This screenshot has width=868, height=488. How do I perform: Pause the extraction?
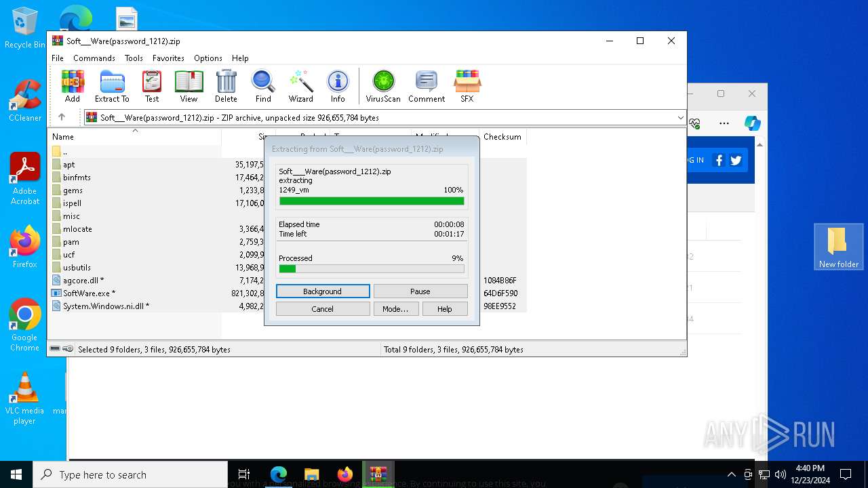point(420,291)
